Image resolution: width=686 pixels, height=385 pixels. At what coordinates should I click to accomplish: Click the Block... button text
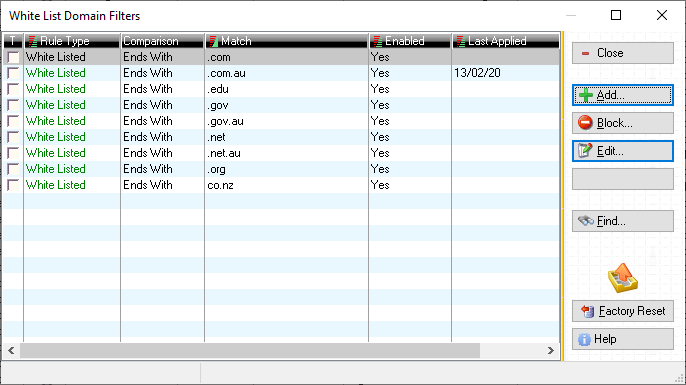(x=615, y=123)
